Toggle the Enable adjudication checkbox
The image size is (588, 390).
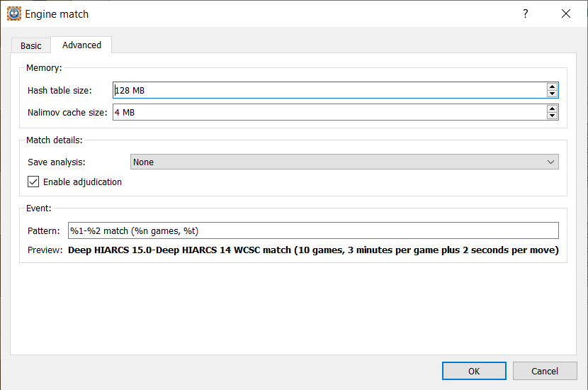coord(33,182)
